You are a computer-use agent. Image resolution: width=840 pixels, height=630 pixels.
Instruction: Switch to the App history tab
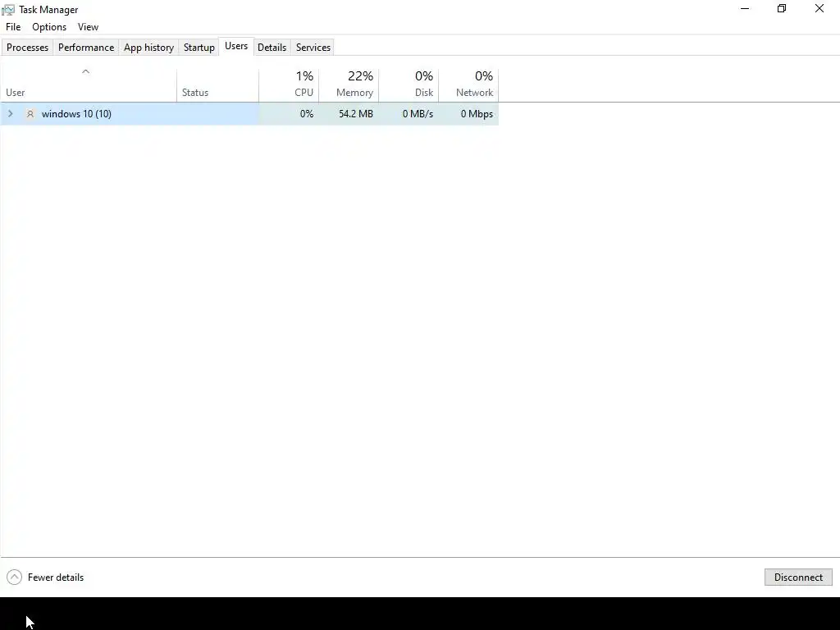coord(149,47)
